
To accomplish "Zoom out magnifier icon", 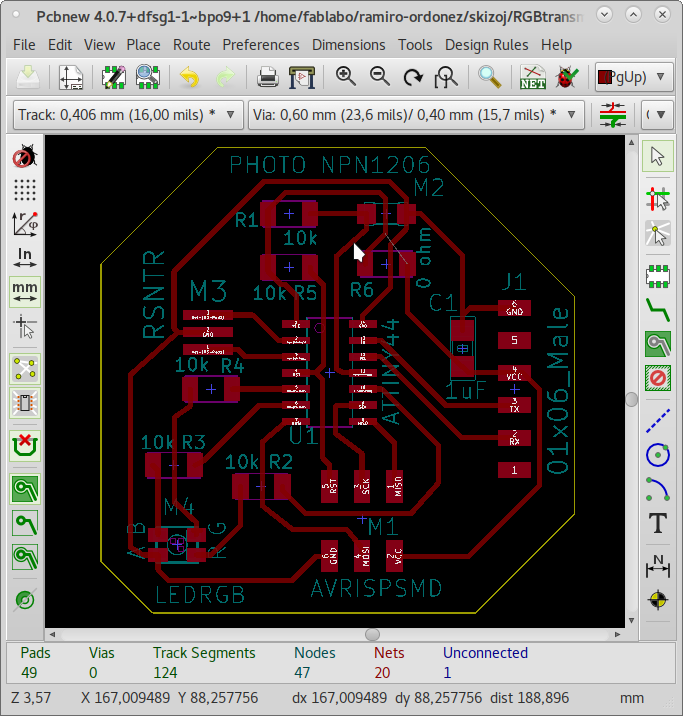I will (x=379, y=76).
